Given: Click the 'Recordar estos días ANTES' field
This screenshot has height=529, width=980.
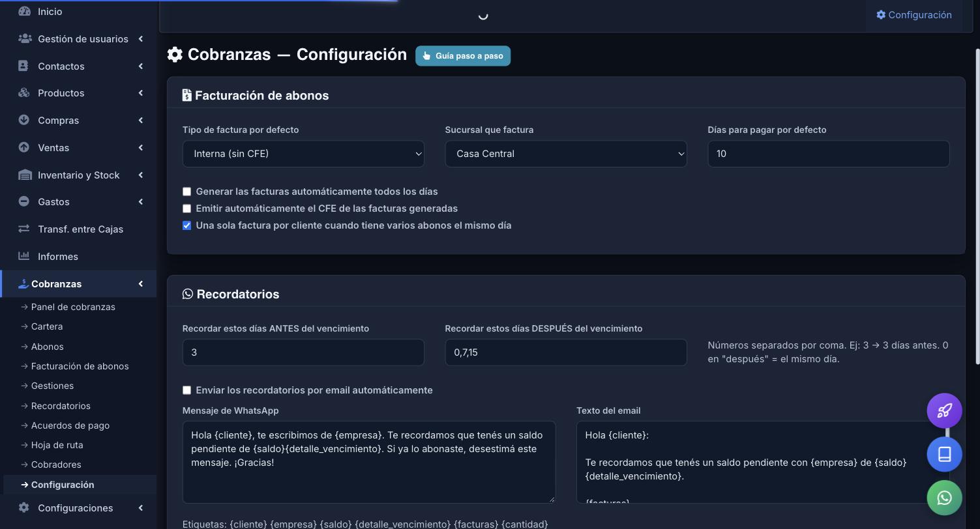Looking at the screenshot, I should pos(303,352).
